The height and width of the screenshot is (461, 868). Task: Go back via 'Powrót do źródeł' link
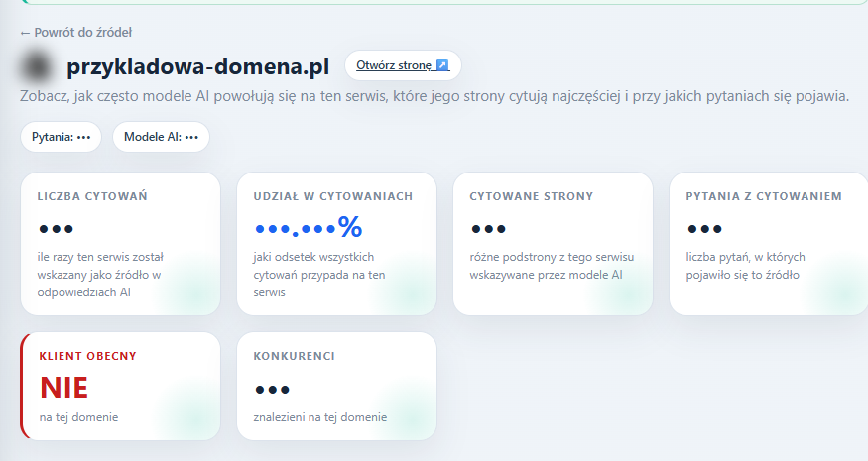75,32
